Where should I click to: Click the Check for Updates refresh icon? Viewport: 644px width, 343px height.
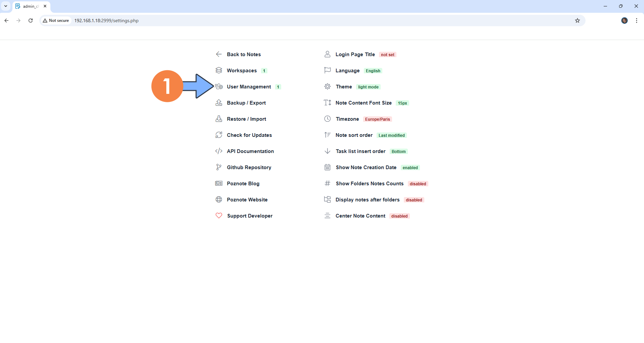[x=219, y=135]
